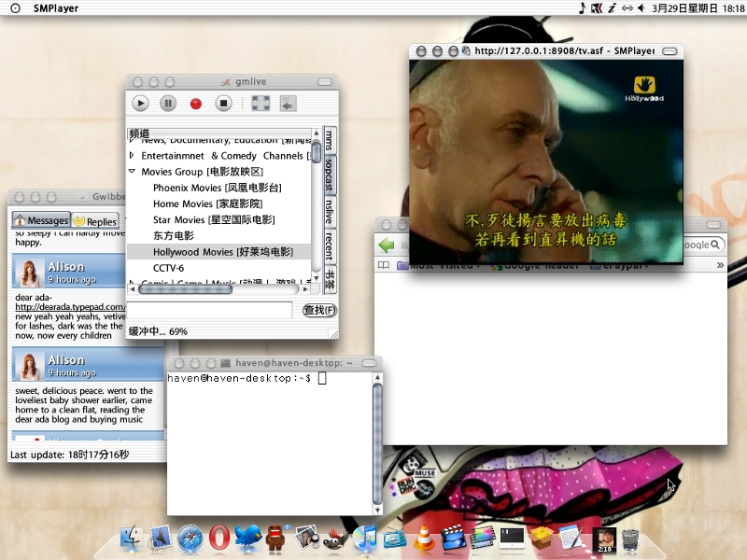Open the clapperboard movie icon in dock

tap(453, 539)
